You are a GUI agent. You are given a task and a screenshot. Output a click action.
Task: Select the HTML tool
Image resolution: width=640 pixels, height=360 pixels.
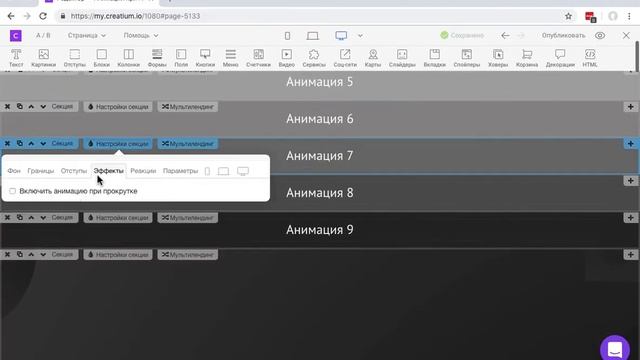(590, 58)
